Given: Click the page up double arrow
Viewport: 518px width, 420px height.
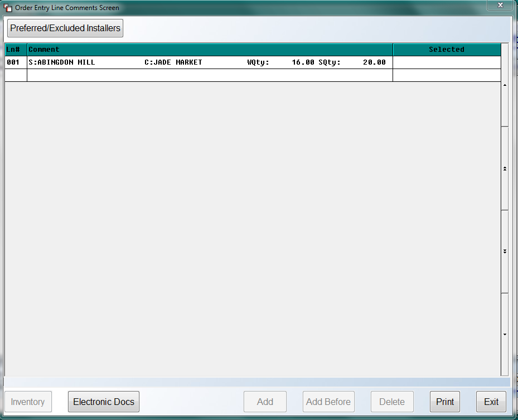Looking at the screenshot, I should pyautogui.click(x=505, y=169).
